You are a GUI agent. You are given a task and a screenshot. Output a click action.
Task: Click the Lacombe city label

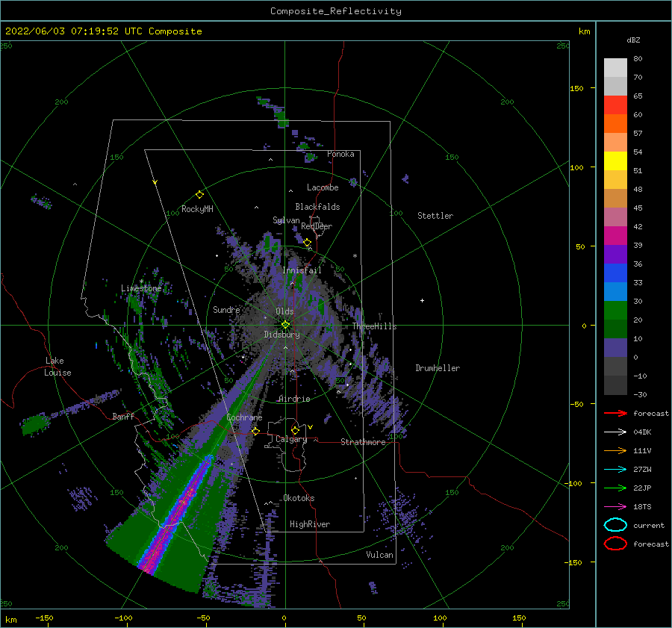click(x=323, y=187)
